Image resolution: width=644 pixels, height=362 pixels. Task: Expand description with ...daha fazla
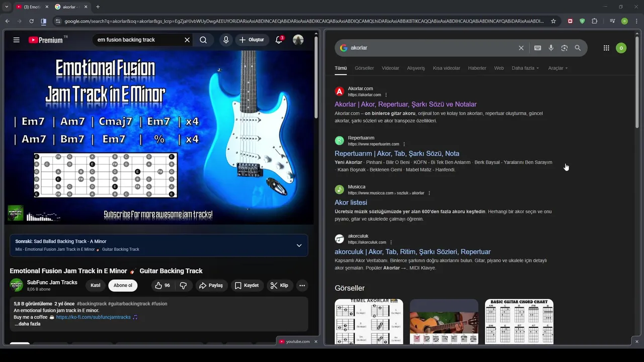27,324
